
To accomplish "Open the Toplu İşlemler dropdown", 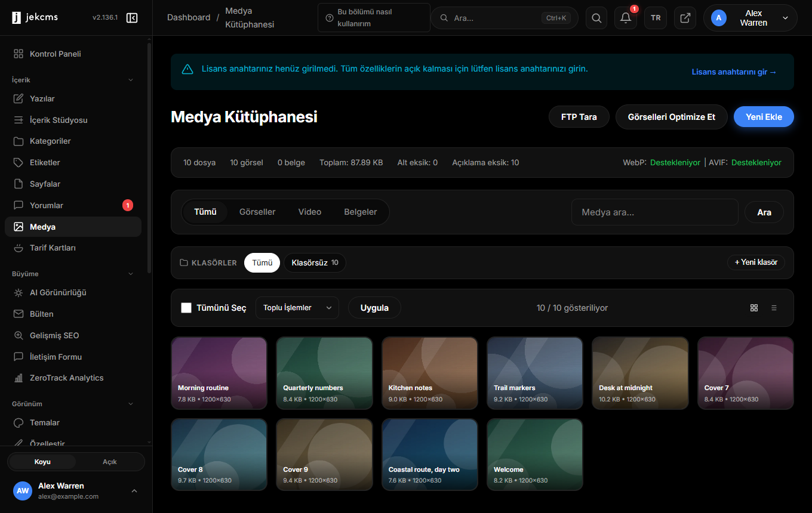I will coord(297,308).
